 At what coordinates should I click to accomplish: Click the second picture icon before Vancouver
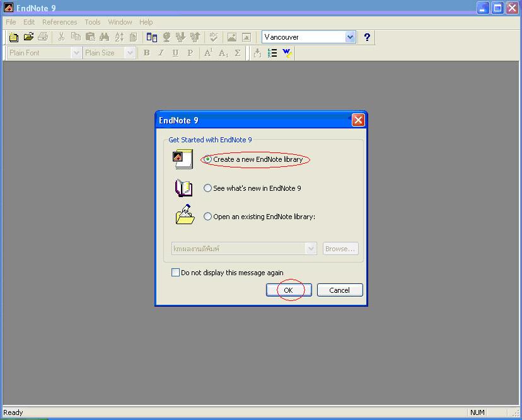(x=246, y=37)
